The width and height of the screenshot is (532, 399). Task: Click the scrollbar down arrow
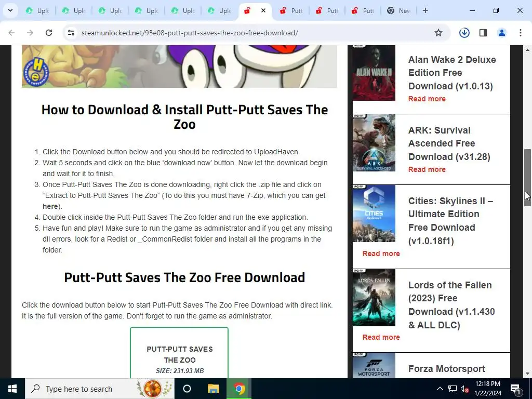point(527,374)
